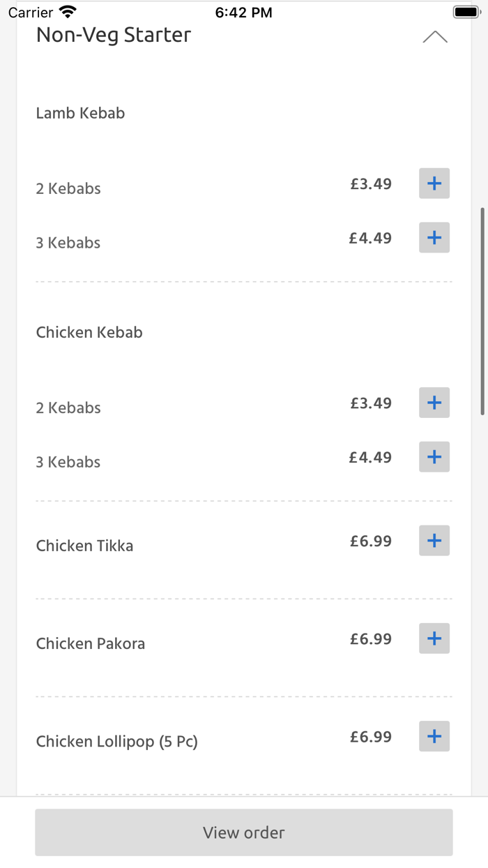Select the Non-Veg Starter section header
488x868 pixels.
[114, 34]
